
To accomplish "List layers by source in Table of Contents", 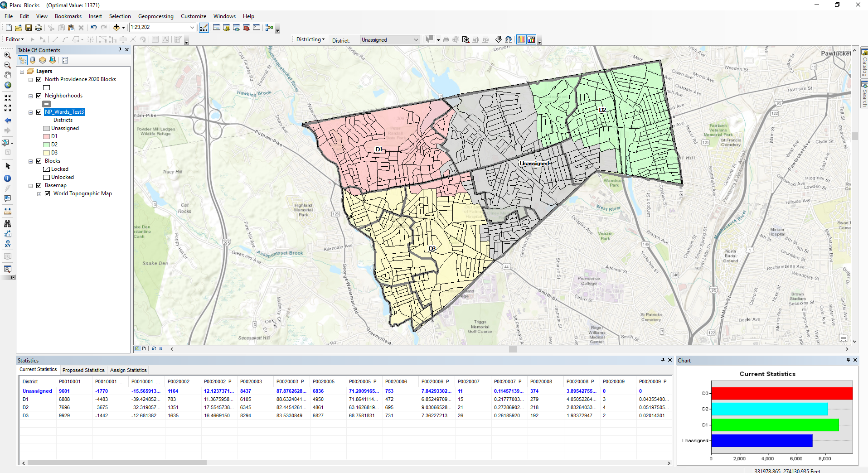I will point(33,60).
